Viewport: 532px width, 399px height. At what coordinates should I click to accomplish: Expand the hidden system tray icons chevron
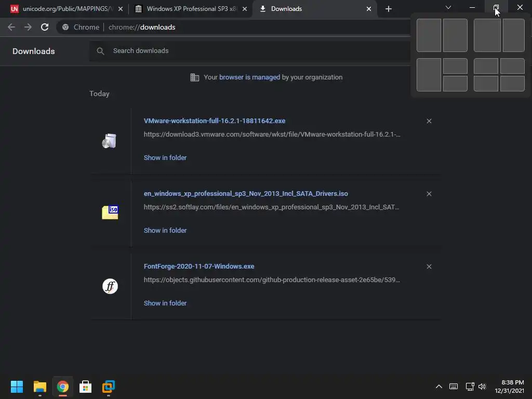point(438,387)
